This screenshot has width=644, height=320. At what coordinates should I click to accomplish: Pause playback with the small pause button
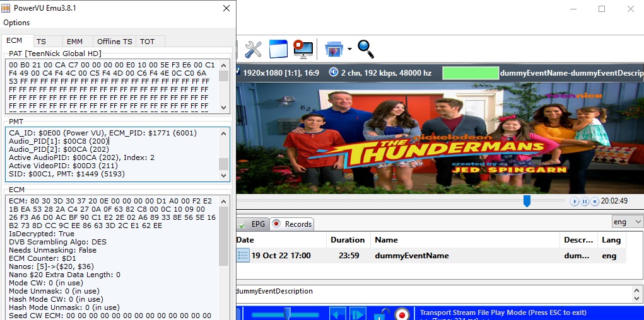coord(585,202)
